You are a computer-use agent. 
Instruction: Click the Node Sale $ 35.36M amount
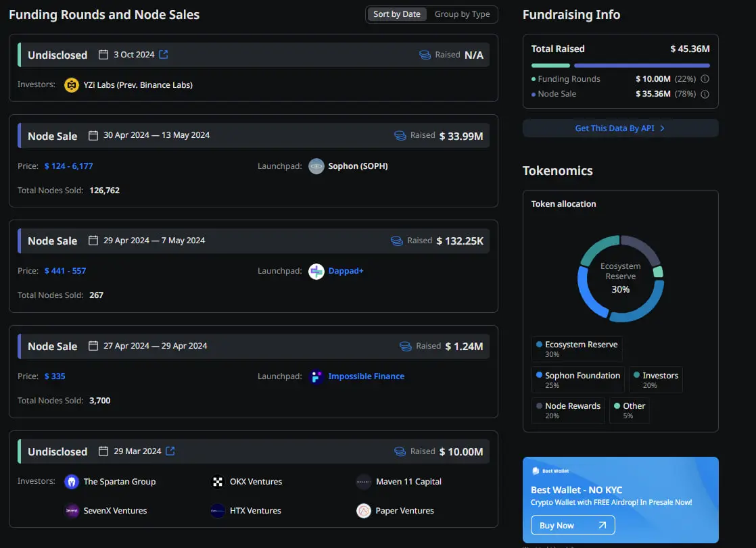coord(653,94)
